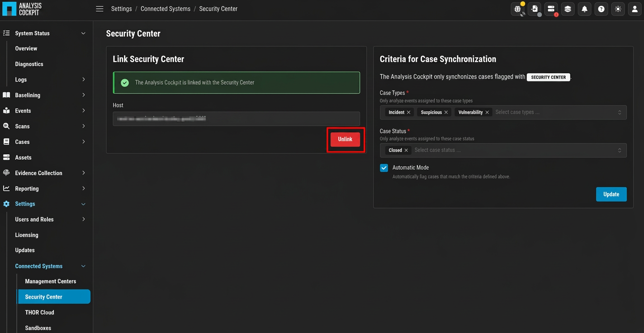This screenshot has width=644, height=333.
Task: Click the red Unlink button
Action: 345,139
